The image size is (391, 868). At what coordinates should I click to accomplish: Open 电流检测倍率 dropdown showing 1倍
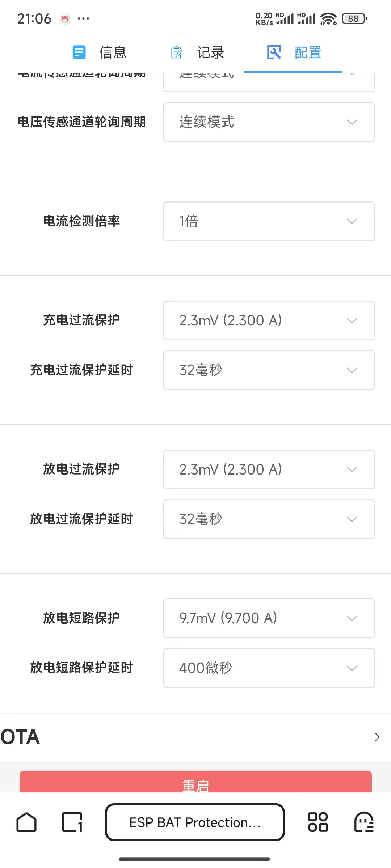pos(269,221)
